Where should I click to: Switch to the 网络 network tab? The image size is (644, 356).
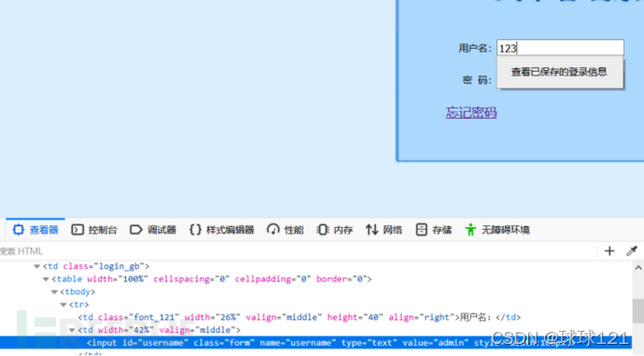[384, 229]
